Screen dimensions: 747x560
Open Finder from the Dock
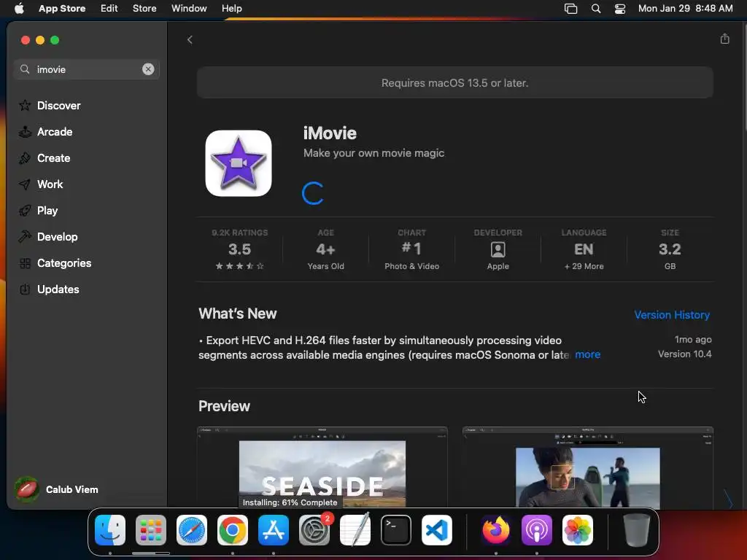(x=110, y=530)
